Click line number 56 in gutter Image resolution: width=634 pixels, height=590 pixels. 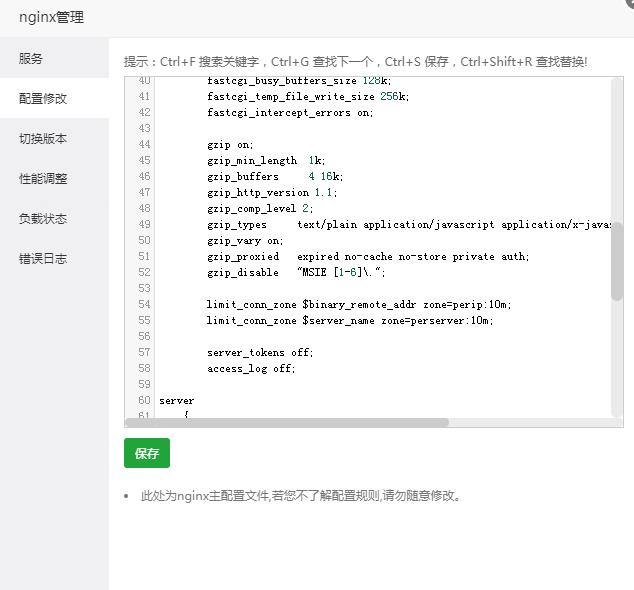pyautogui.click(x=144, y=336)
